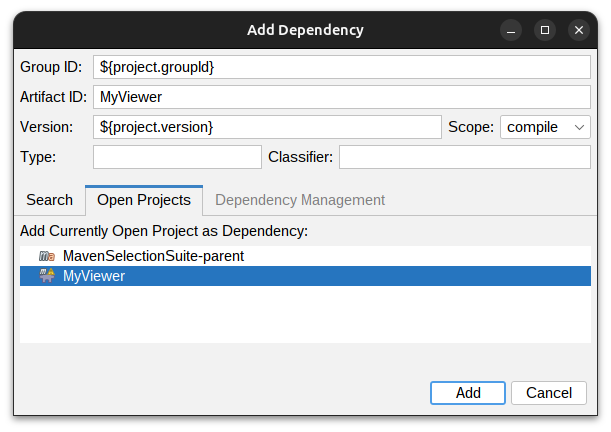Open the Dependency Management tab
Image resolution: width=611 pixels, height=432 pixels.
pyautogui.click(x=300, y=200)
